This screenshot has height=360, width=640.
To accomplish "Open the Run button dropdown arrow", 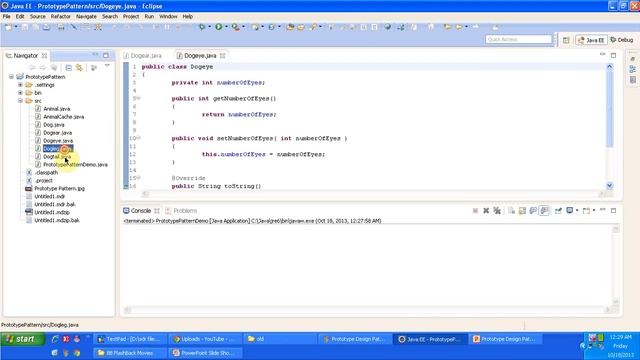I will (x=226, y=27).
